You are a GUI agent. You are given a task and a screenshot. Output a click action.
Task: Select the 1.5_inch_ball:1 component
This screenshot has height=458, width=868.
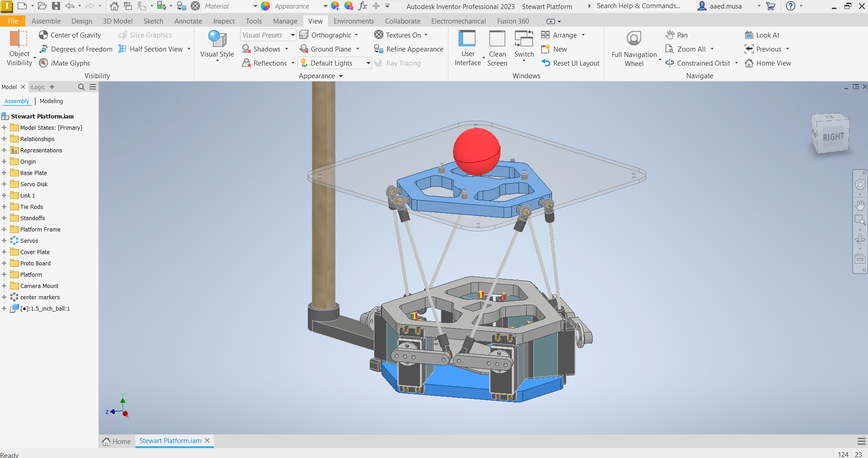pos(45,309)
